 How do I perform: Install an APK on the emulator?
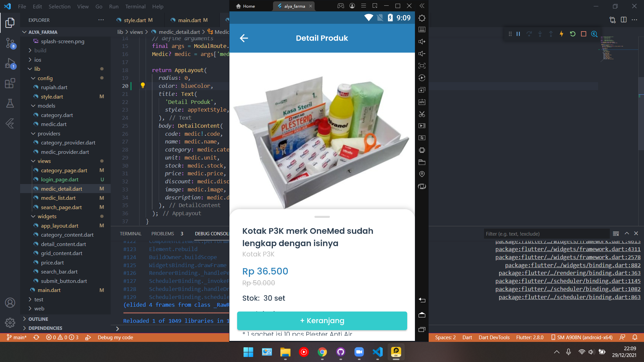click(x=422, y=102)
